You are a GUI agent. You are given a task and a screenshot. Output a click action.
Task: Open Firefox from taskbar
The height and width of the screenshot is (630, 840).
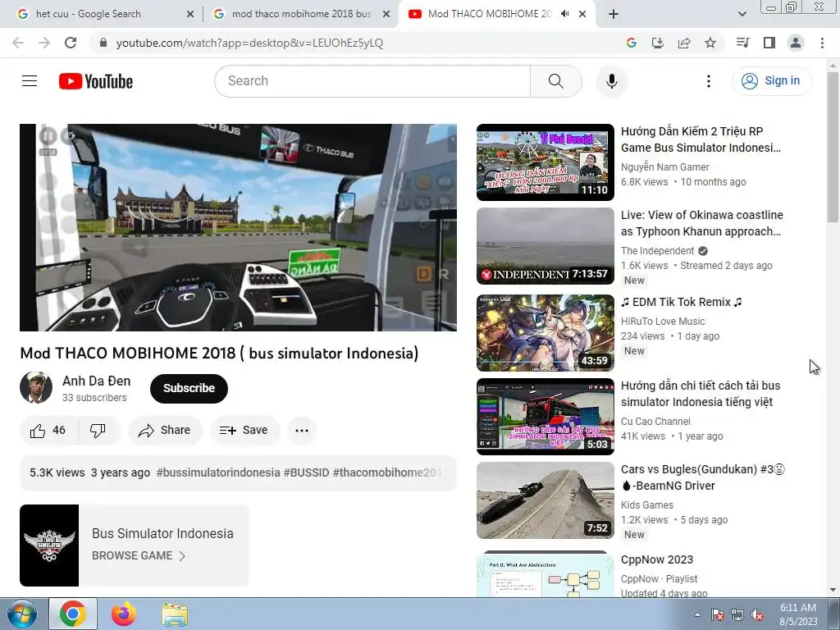tap(123, 614)
